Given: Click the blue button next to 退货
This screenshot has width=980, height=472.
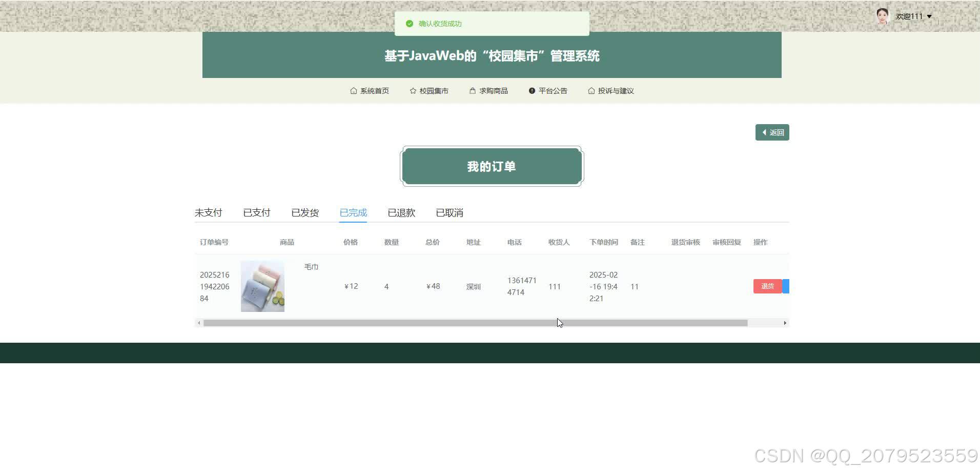Looking at the screenshot, I should [x=786, y=286].
